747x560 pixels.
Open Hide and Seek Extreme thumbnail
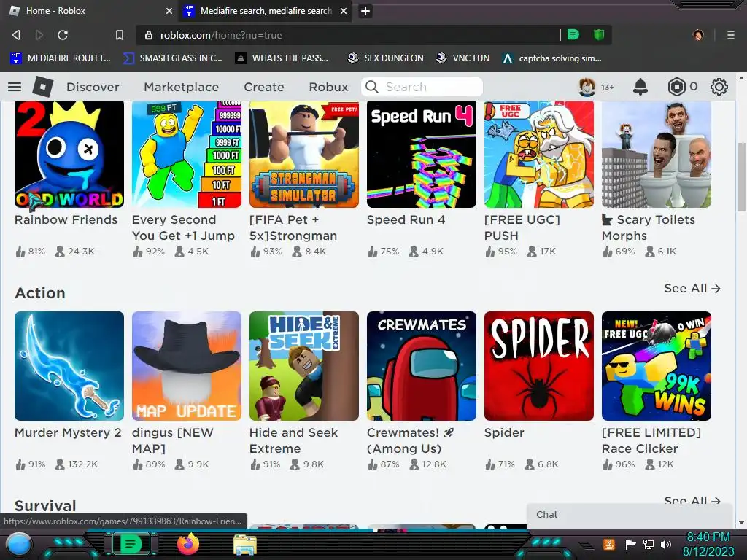tap(304, 366)
